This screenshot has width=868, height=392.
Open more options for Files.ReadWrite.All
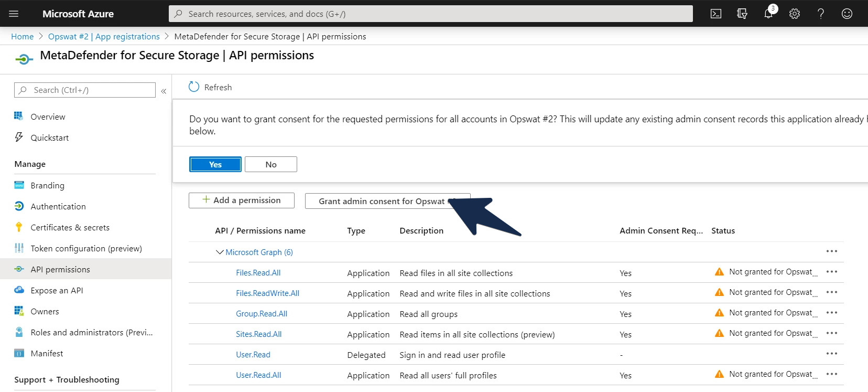(x=832, y=292)
